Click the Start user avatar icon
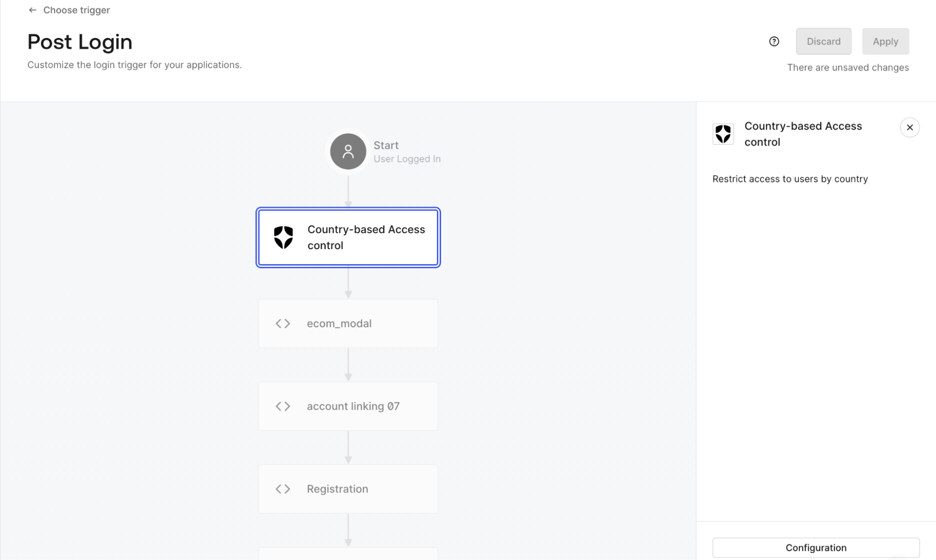The width and height of the screenshot is (936, 560). [347, 152]
